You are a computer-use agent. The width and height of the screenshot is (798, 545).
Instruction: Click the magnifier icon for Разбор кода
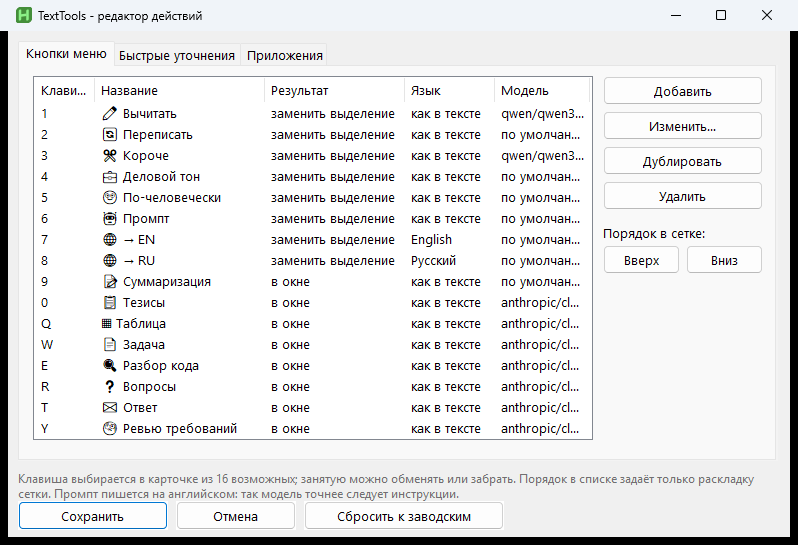click(109, 365)
